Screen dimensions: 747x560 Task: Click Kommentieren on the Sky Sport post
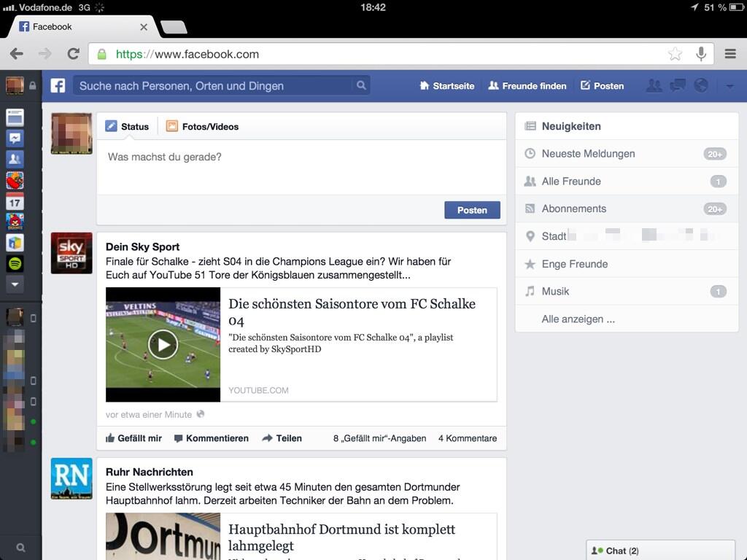212,438
